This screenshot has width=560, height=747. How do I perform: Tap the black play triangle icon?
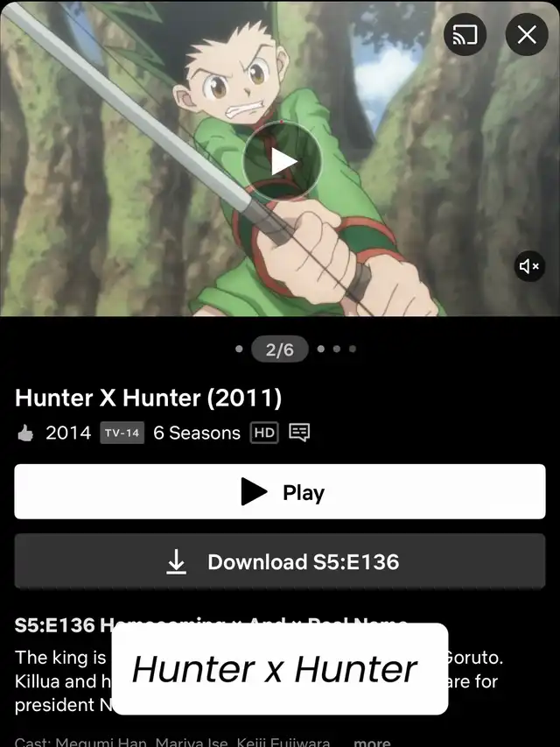pyautogui.click(x=255, y=491)
